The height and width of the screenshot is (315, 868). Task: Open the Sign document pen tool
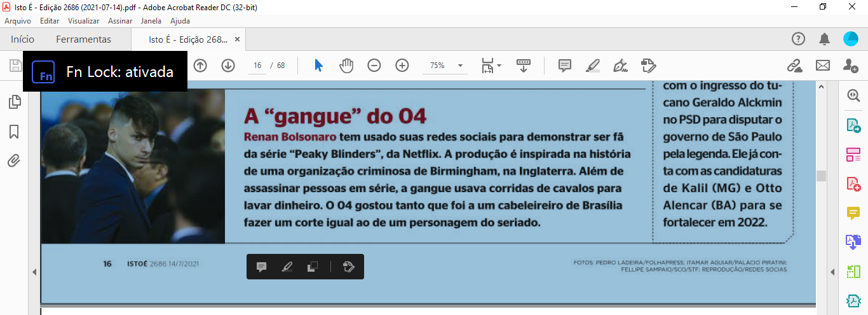620,66
